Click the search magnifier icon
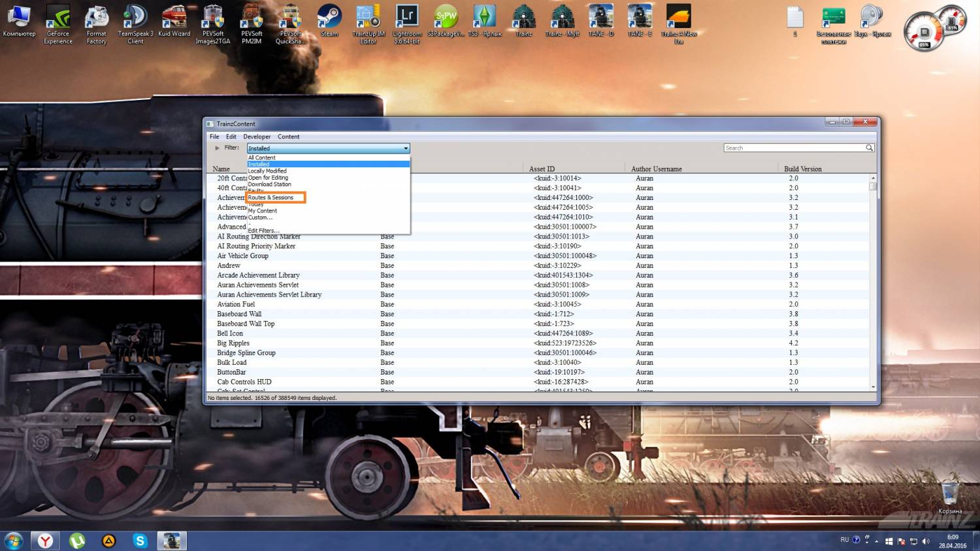The height and width of the screenshot is (551, 980). [x=869, y=148]
